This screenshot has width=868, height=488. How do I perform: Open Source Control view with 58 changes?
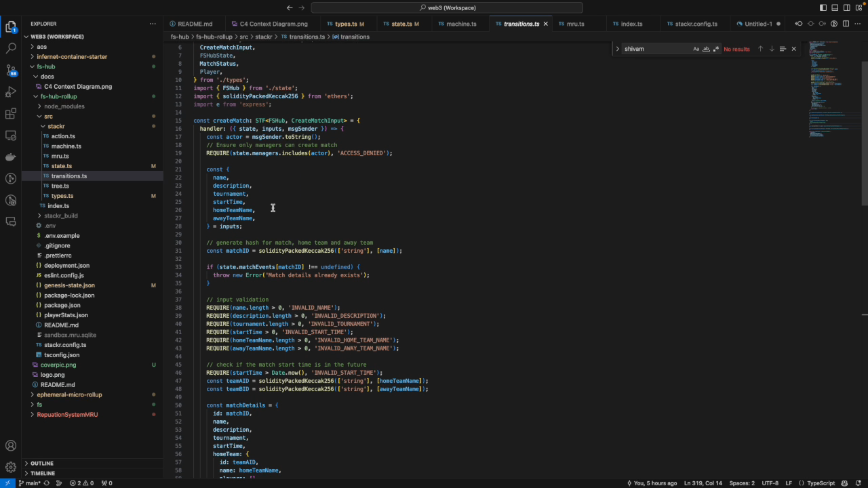(11, 70)
